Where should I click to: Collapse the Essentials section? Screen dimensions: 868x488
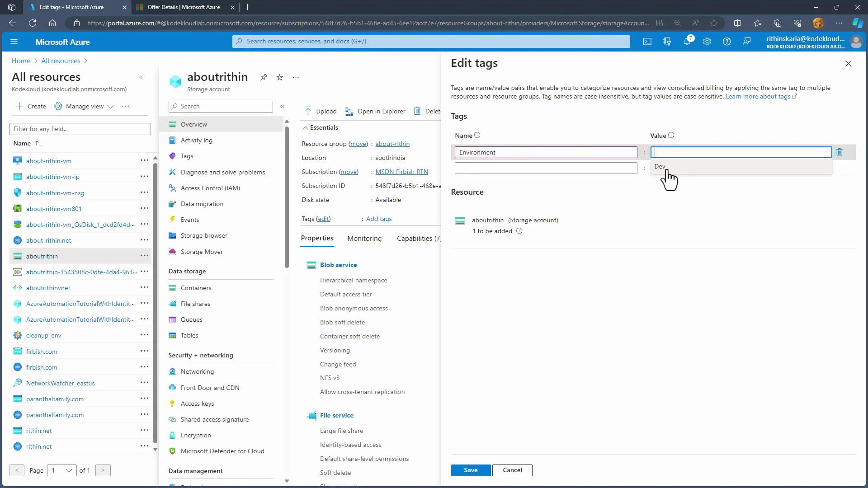[305, 127]
